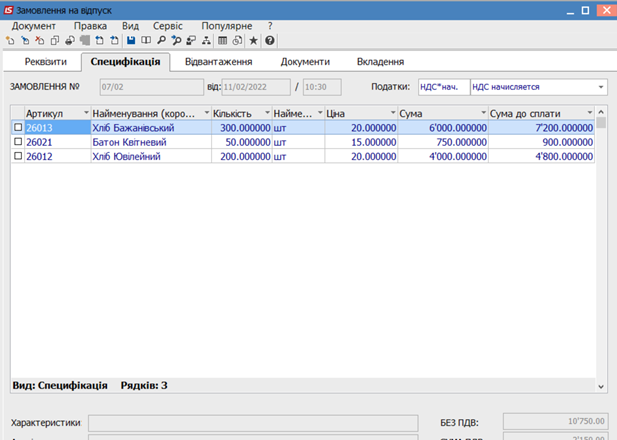
Task: Click the black star favorites icon
Action: 254,41
